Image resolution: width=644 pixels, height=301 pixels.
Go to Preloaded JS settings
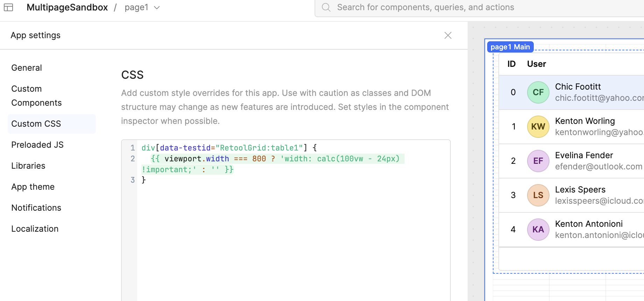pos(37,145)
